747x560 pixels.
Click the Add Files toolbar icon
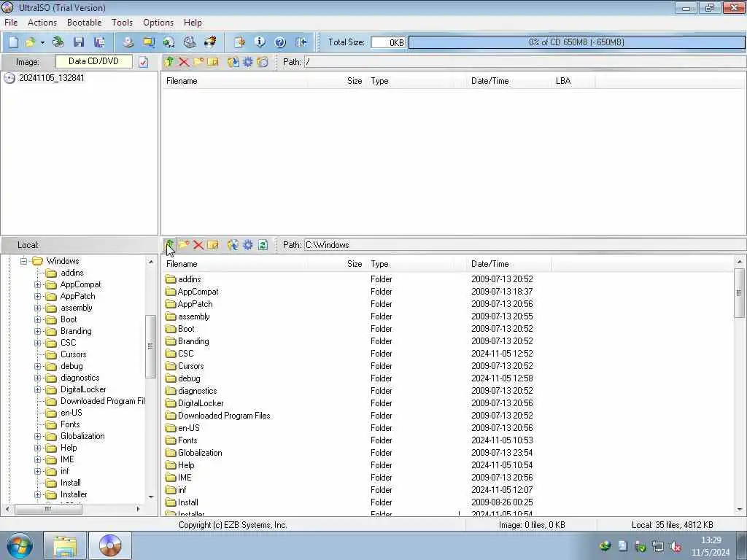(x=239, y=42)
